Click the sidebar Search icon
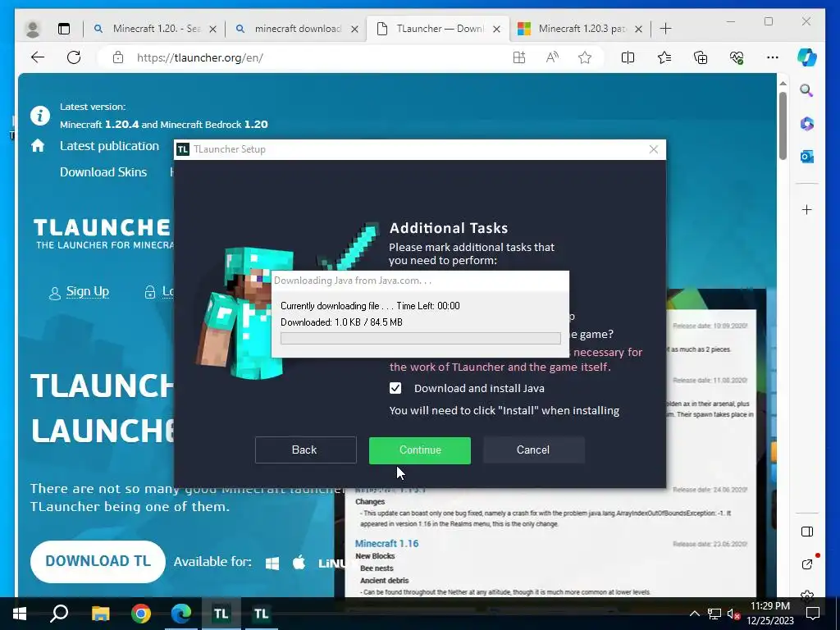 [x=807, y=90]
